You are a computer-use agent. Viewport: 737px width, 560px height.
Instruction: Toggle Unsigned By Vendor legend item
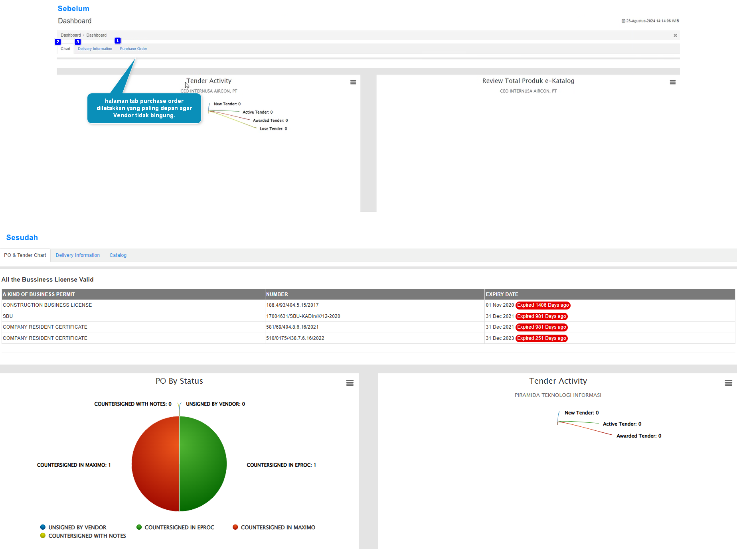(77, 527)
